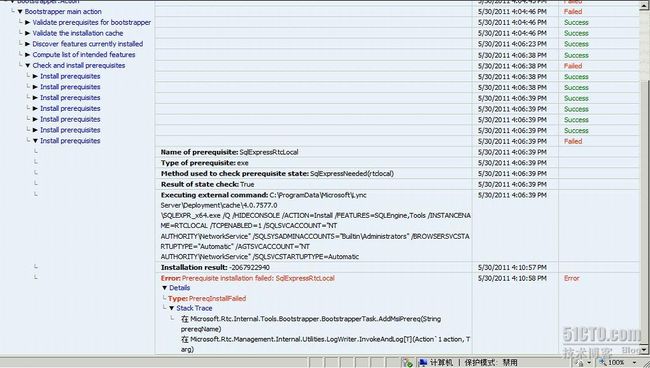Click 'Error: Prerequisite installation failed' message
Image resolution: width=650 pixels, height=368 pixels.
(x=248, y=278)
